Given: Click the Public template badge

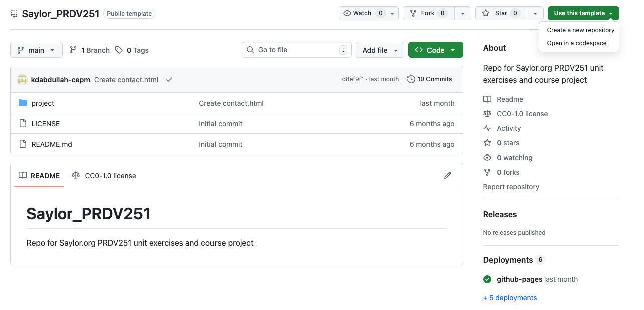Looking at the screenshot, I should (129, 14).
